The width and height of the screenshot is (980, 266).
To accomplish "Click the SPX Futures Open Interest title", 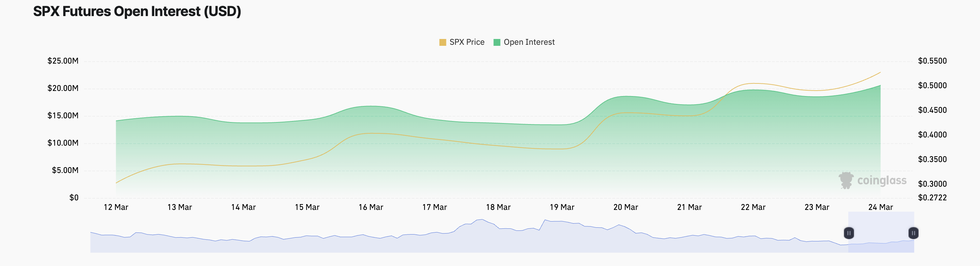I will (x=137, y=11).
